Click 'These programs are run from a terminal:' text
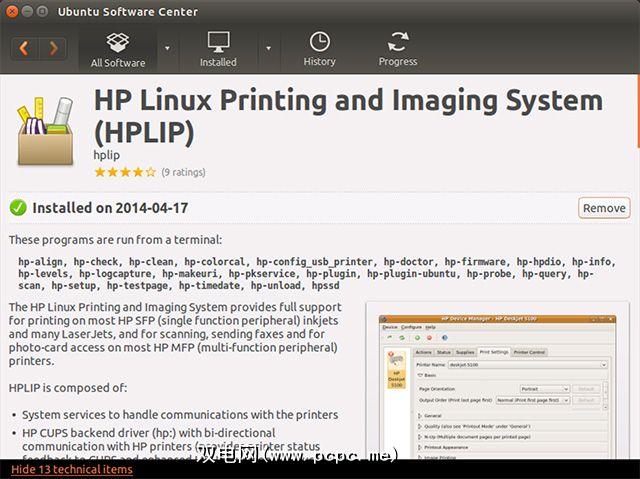Viewport: 640px width, 479px height. [116, 240]
